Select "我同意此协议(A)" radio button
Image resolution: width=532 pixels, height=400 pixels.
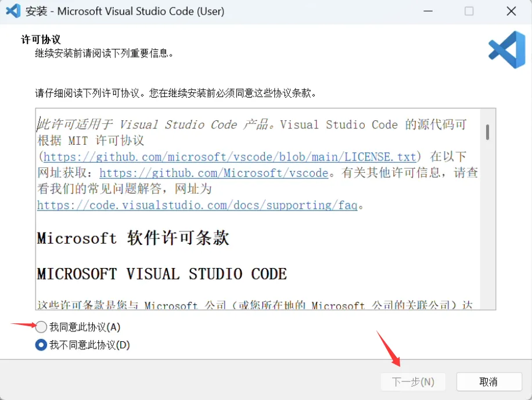[41, 327]
